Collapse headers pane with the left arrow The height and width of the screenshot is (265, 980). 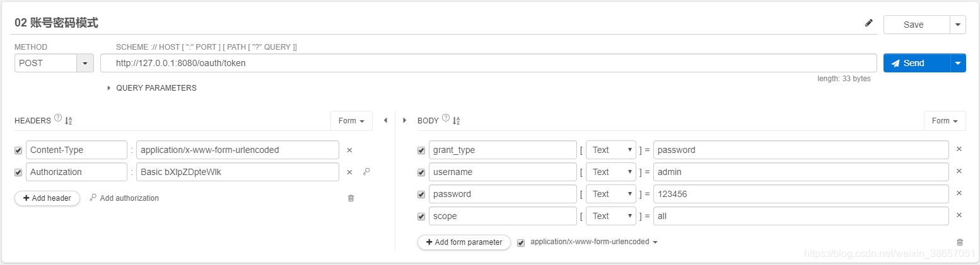click(x=385, y=120)
